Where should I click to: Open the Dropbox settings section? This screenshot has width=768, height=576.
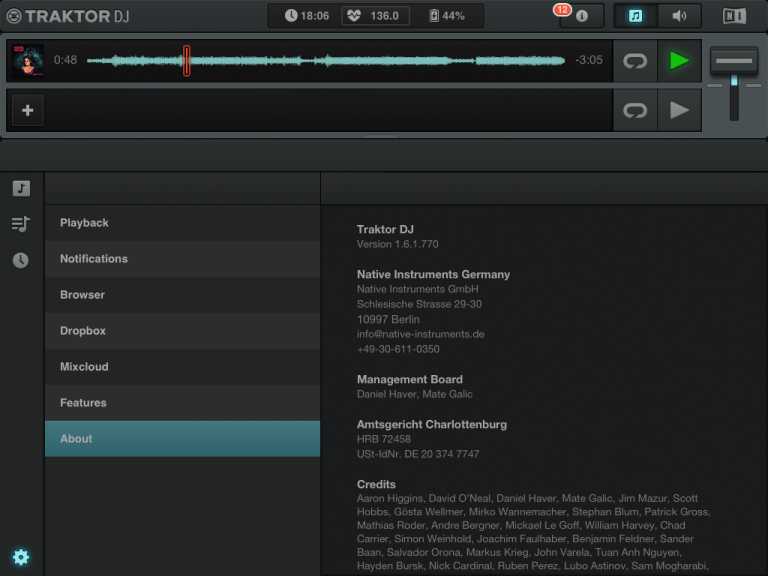[x=182, y=331]
